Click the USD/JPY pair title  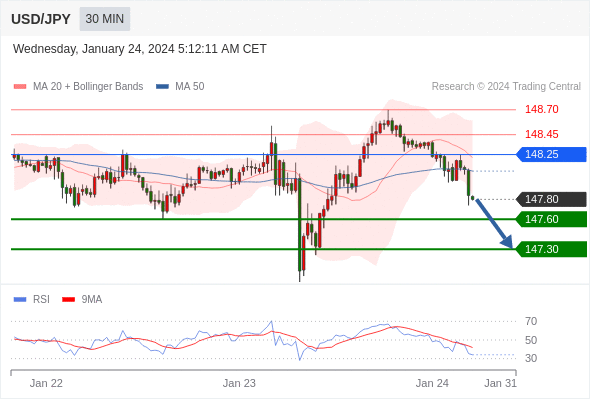click(41, 19)
